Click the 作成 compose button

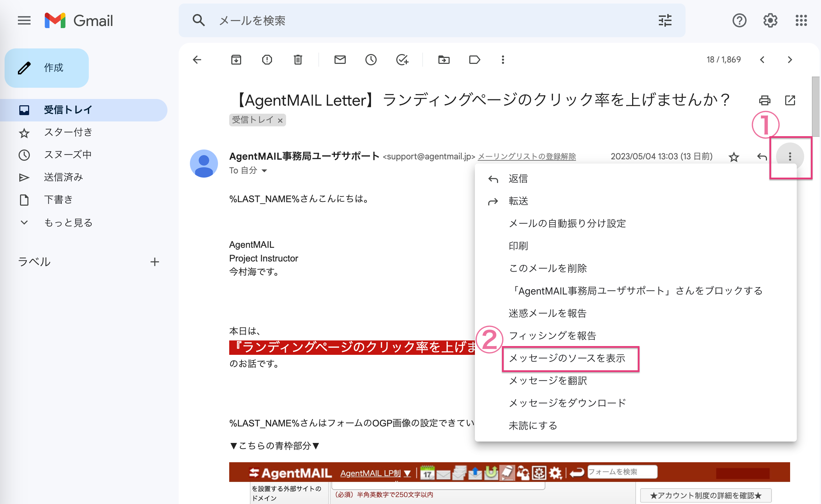[x=47, y=68]
